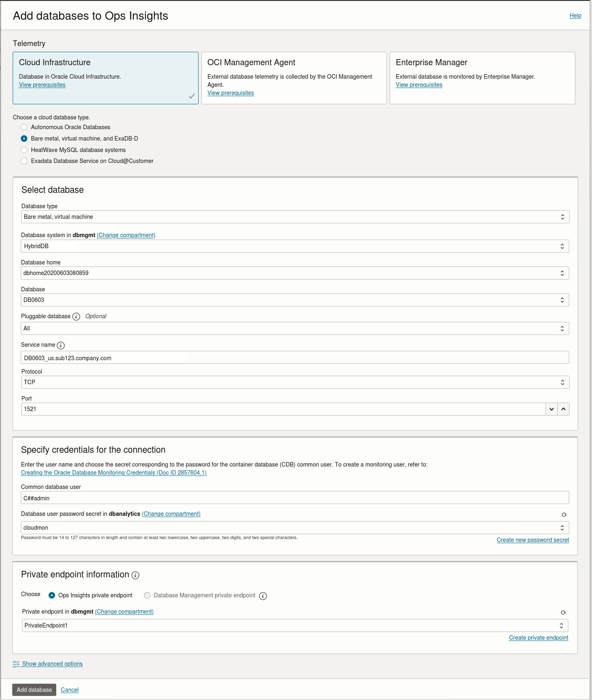Open the Database home dropdown

tap(295, 273)
